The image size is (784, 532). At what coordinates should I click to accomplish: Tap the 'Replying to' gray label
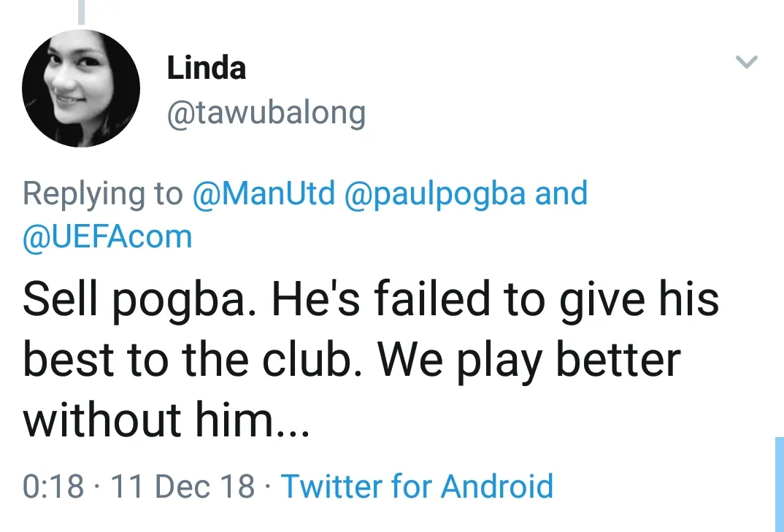point(102,194)
